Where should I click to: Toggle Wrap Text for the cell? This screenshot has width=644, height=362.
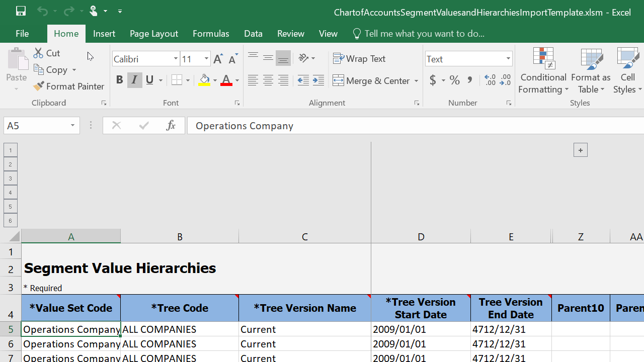pyautogui.click(x=359, y=59)
